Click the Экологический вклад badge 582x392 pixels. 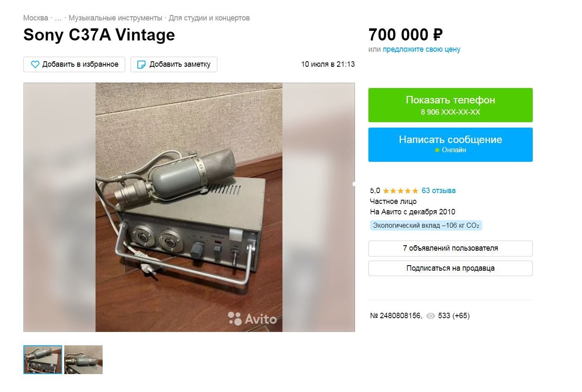coord(426,226)
